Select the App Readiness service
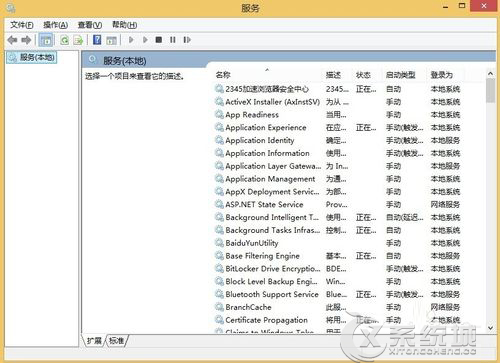 point(337,115)
